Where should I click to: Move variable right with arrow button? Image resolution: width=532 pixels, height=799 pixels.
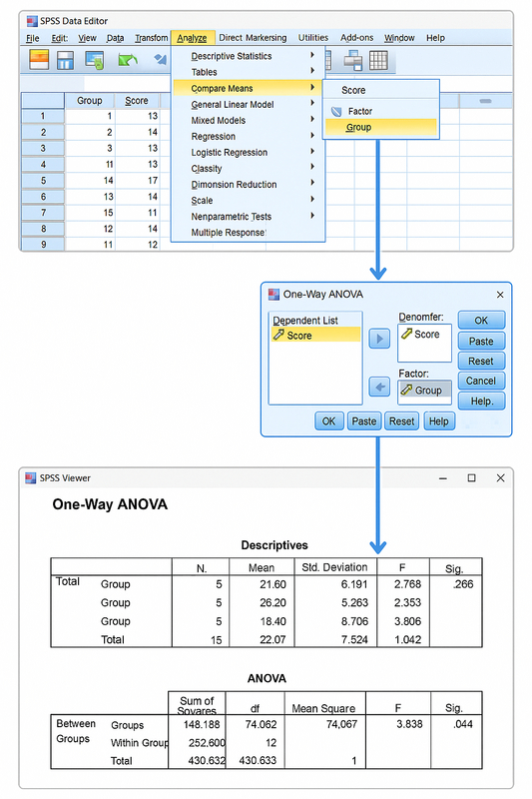pos(379,339)
